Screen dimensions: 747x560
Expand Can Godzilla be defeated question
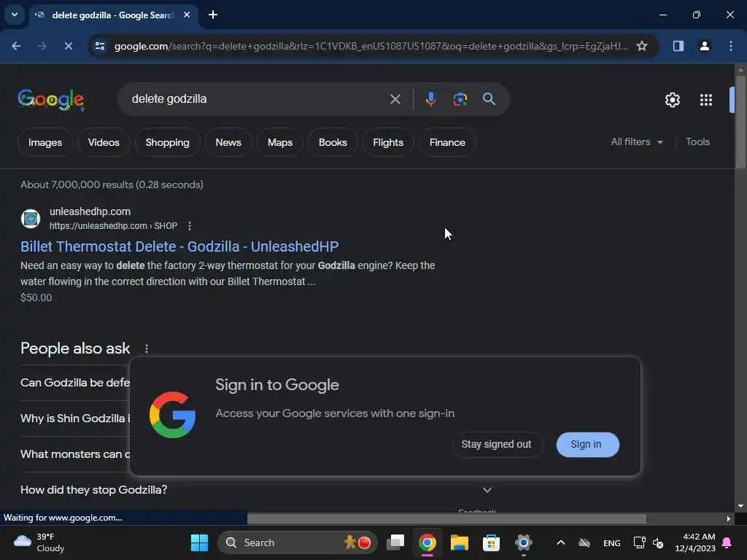point(75,382)
